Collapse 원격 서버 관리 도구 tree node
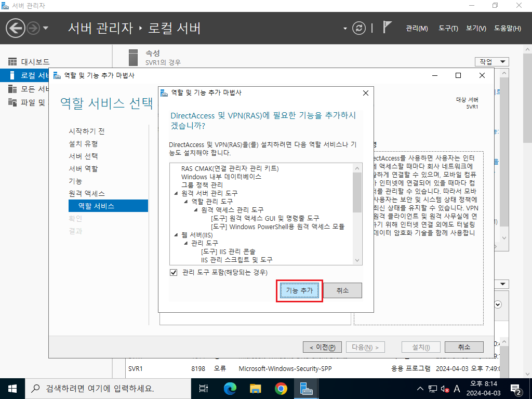Image resolution: width=532 pixels, height=399 pixels. 176,193
